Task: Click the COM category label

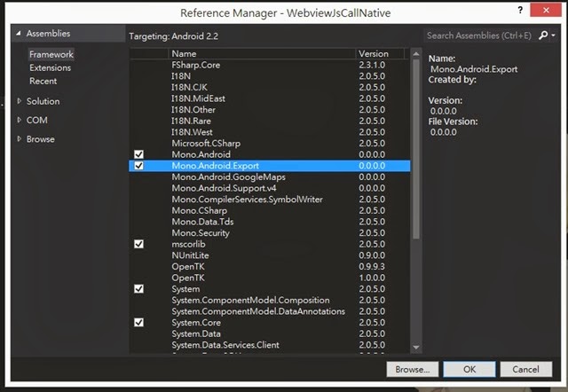Action: (x=37, y=120)
